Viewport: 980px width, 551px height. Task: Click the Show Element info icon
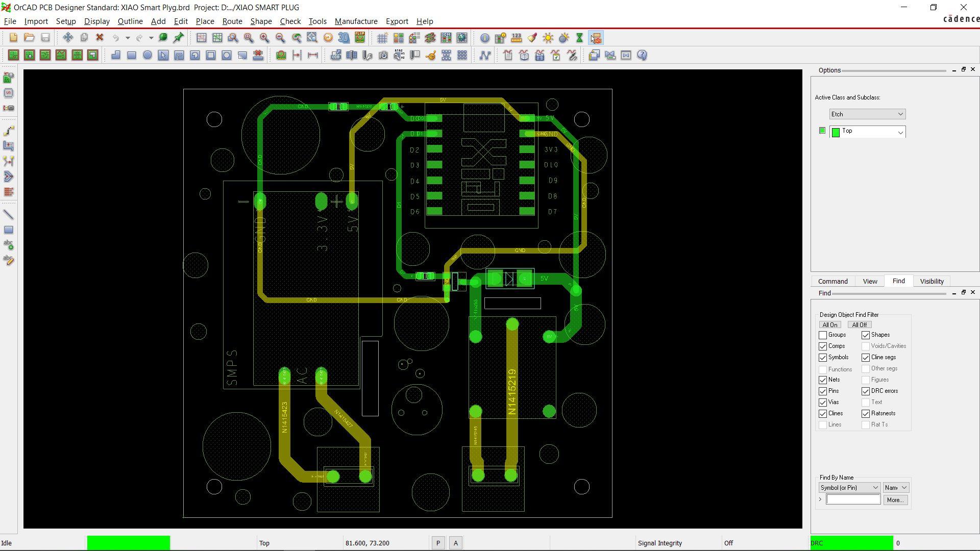[485, 38]
